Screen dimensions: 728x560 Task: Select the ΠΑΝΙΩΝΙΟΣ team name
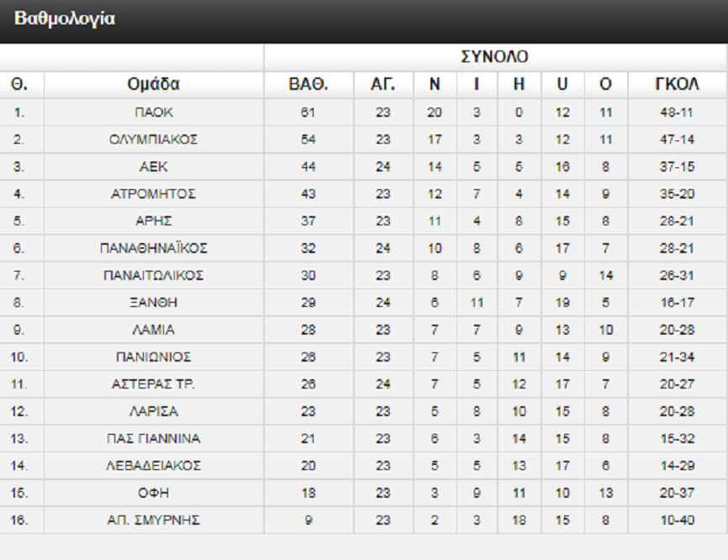[154, 357]
